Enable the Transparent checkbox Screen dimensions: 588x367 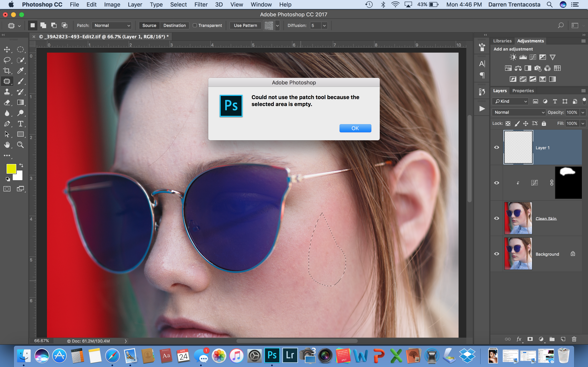195,25
